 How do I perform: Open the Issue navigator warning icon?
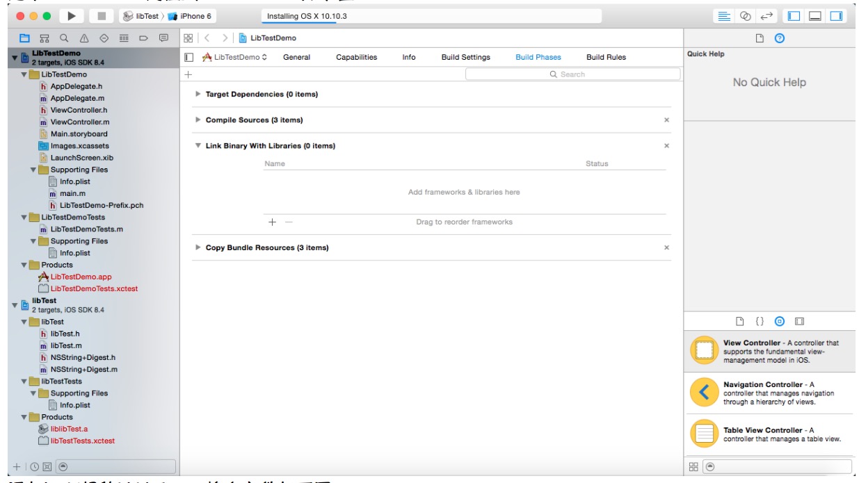pos(84,38)
